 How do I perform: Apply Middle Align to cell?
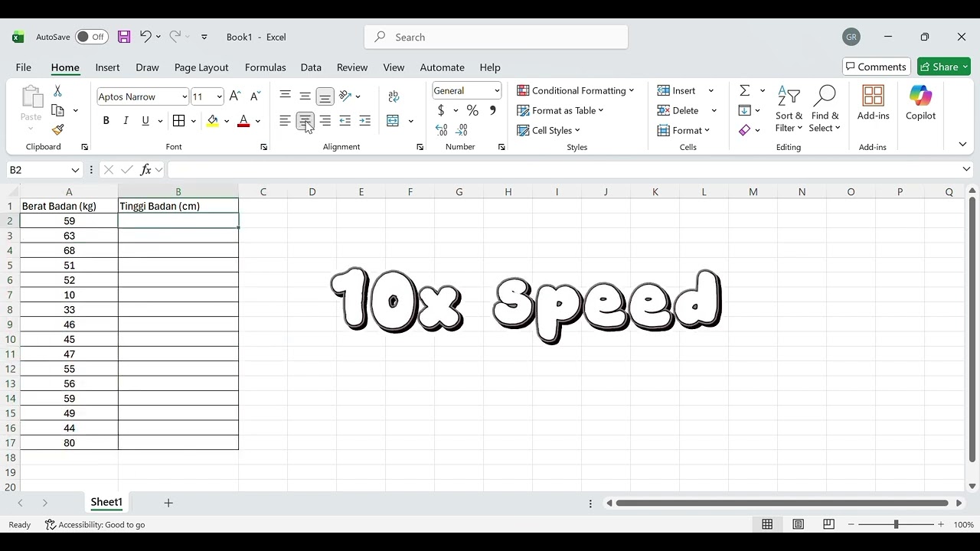pos(305,96)
